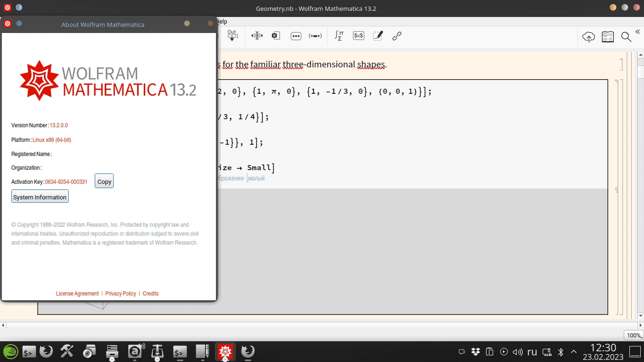Viewport: 644px width, 362px height.
Task: Click the Copy activation key button
Action: click(104, 181)
